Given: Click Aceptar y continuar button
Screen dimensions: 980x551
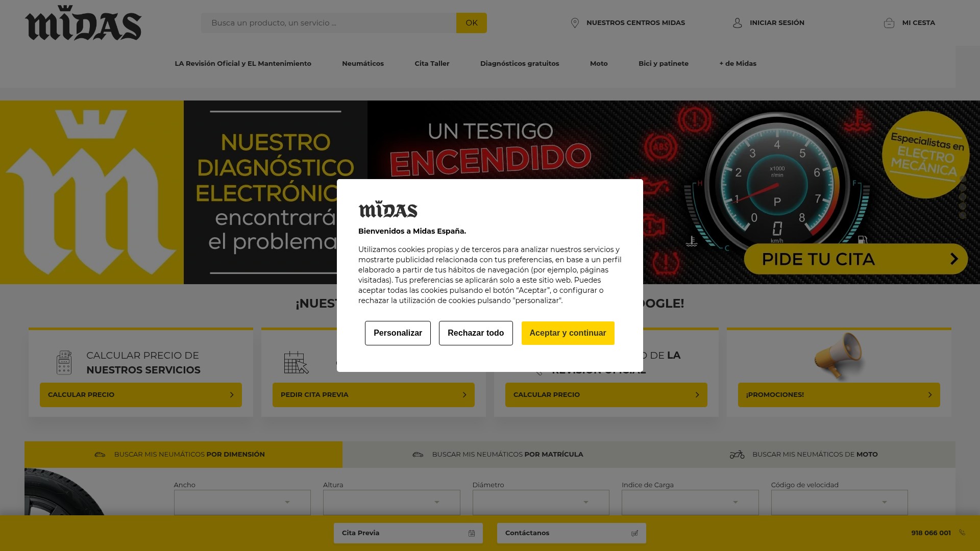Looking at the screenshot, I should click(x=568, y=333).
